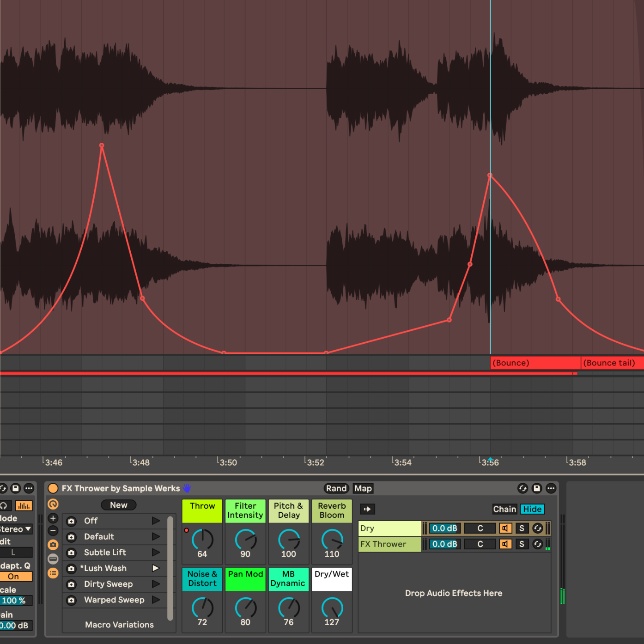Select the Default macro variation entry
Viewport: 644px width, 644px height.
coord(99,537)
